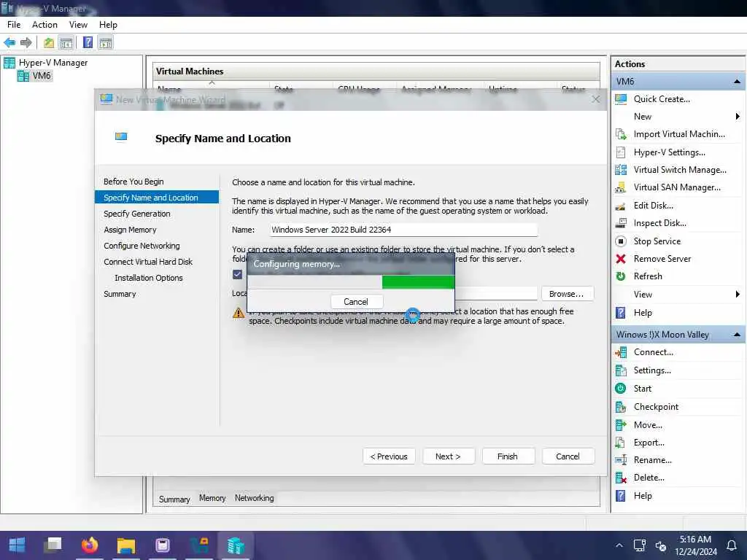Click the Virtual SAN Manager icon
Image resolution: width=747 pixels, height=560 pixels.
[621, 187]
